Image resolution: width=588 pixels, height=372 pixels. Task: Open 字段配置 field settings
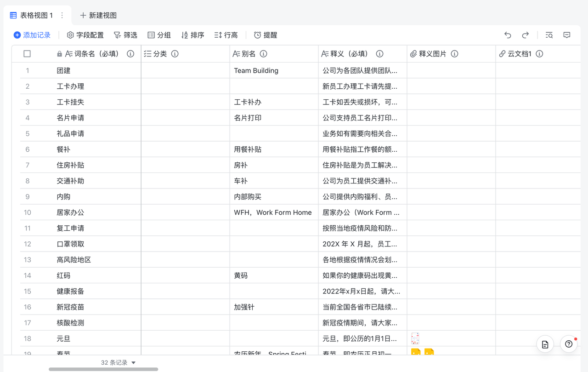click(x=85, y=35)
